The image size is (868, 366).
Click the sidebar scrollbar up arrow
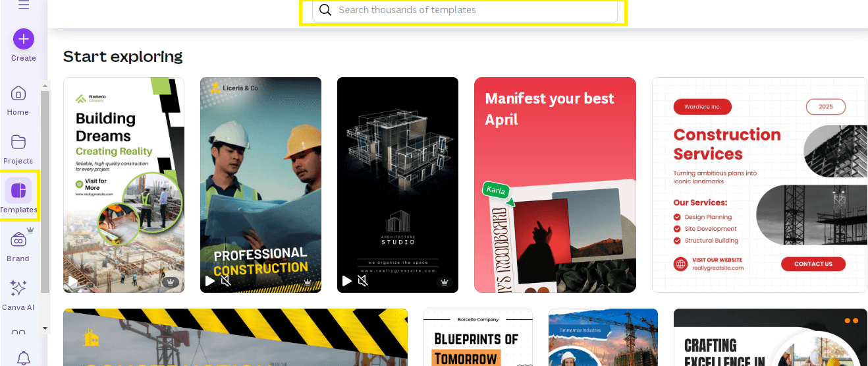coord(45,85)
